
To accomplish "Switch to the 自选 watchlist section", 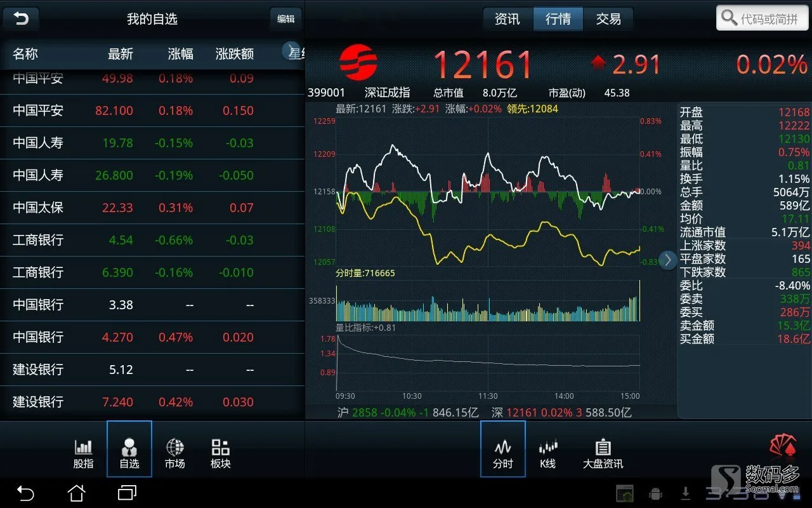I will pyautogui.click(x=129, y=448).
